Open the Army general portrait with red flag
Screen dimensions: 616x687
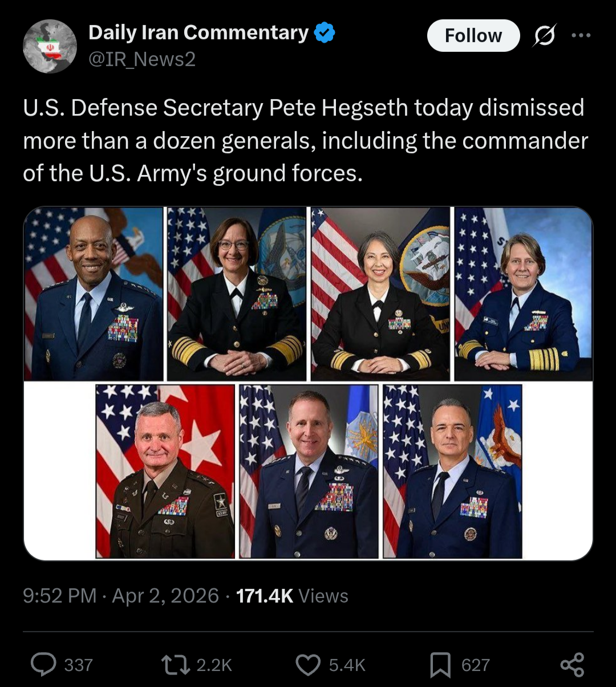tap(165, 471)
